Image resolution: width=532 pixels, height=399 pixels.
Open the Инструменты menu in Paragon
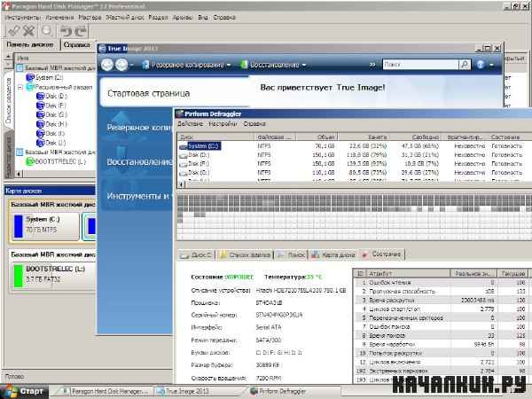(23, 18)
